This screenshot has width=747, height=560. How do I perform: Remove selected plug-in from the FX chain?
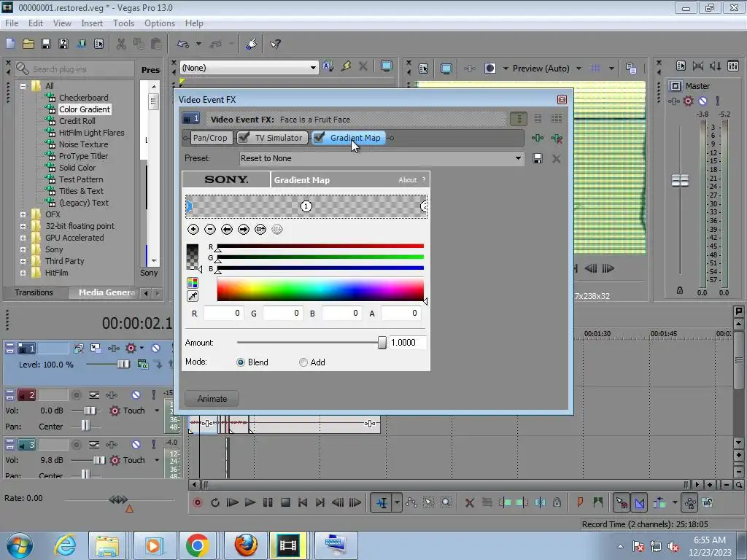pos(557,138)
